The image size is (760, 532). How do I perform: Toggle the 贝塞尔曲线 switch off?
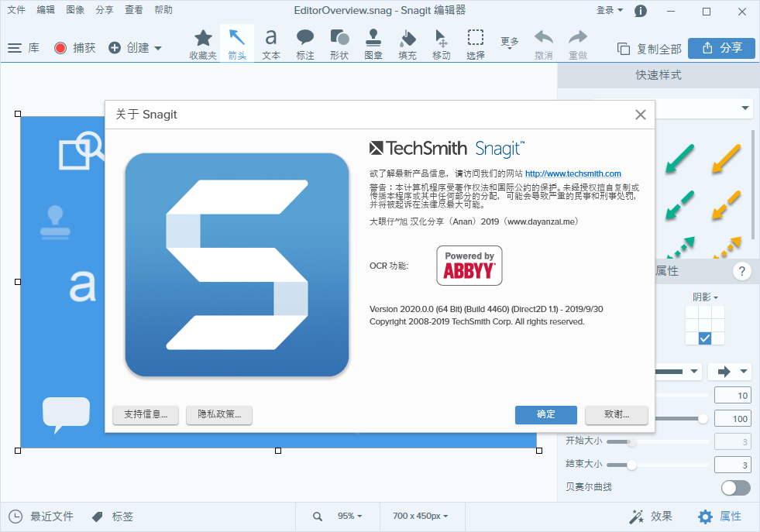coord(734,488)
